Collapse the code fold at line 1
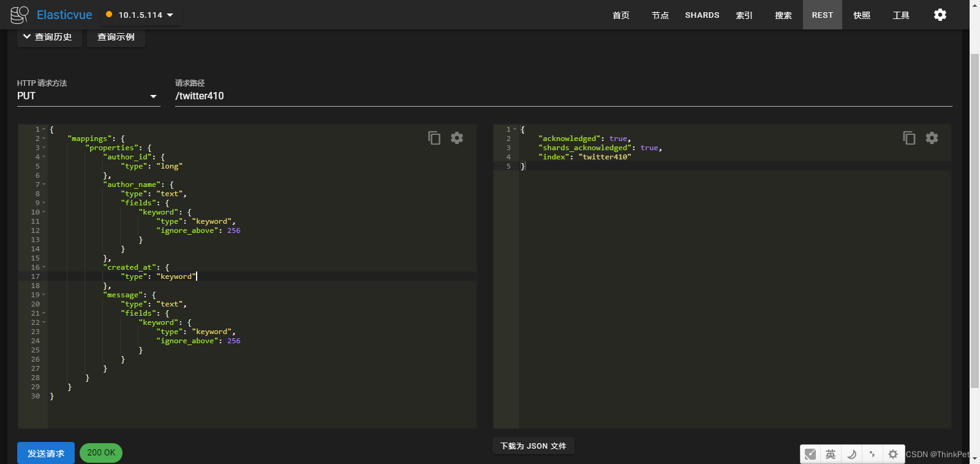 click(44, 129)
